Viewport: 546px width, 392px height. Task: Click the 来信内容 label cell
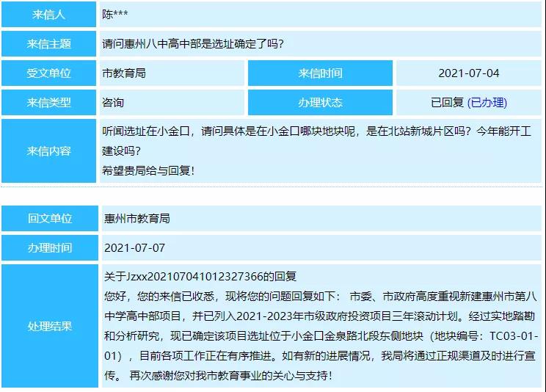48,151
